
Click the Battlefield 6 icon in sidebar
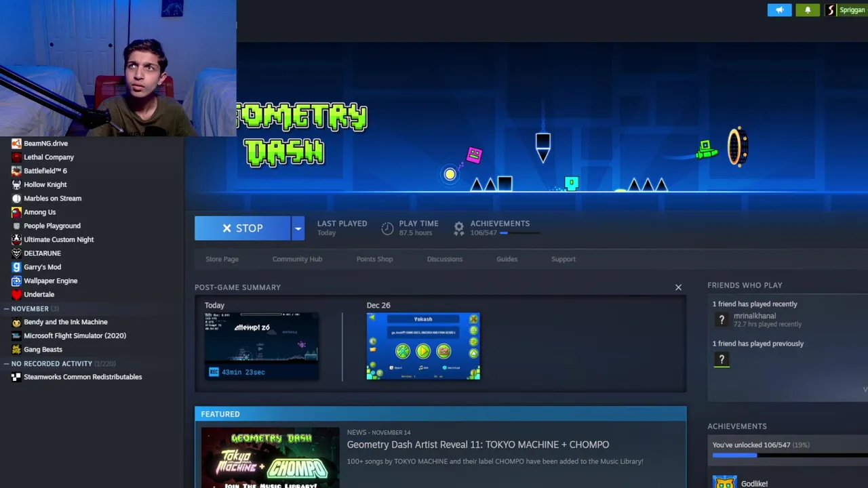tap(16, 171)
